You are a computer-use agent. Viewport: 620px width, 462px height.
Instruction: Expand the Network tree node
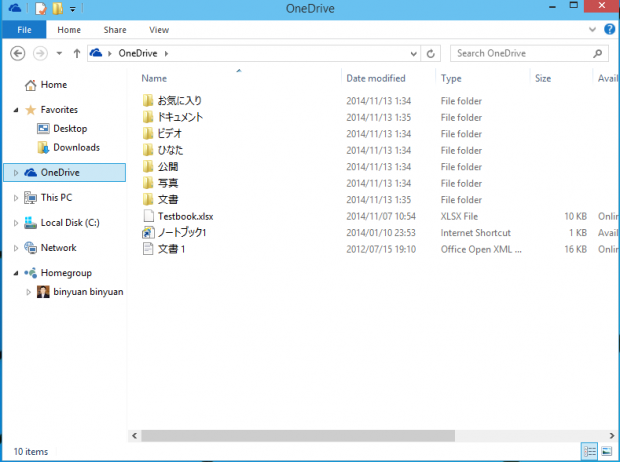(x=16, y=248)
